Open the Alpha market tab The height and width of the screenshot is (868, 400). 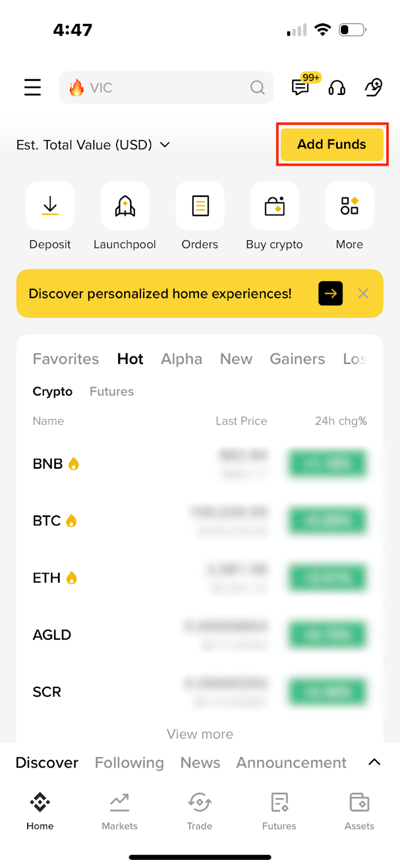tap(181, 359)
